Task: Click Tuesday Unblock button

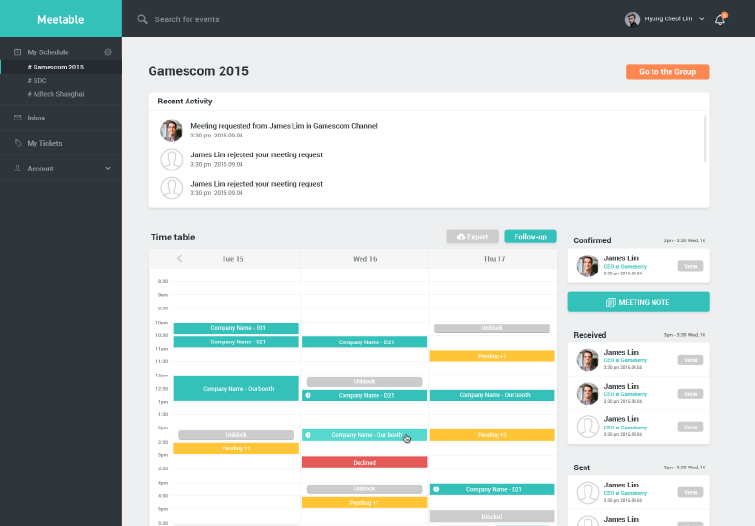Action: [x=236, y=435]
